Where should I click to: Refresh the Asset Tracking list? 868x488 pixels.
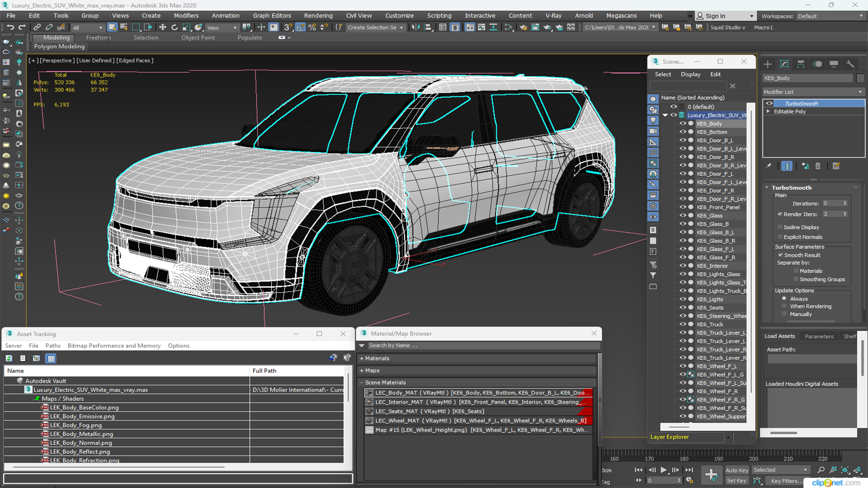tap(9, 358)
